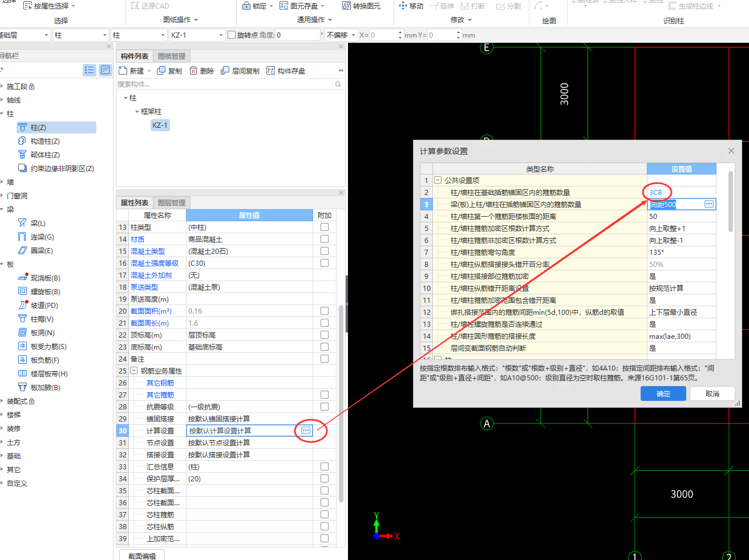Select 柱(Z) in the navigation tree
The width and height of the screenshot is (749, 560).
tap(56, 128)
